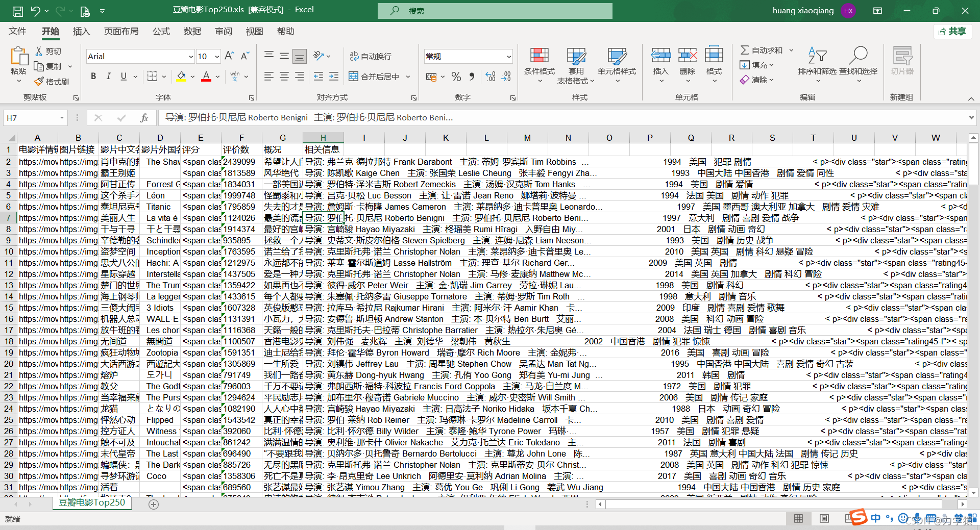Image resolution: width=980 pixels, height=530 pixels.
Task: Click Delete cells icon
Action: pyautogui.click(x=687, y=55)
